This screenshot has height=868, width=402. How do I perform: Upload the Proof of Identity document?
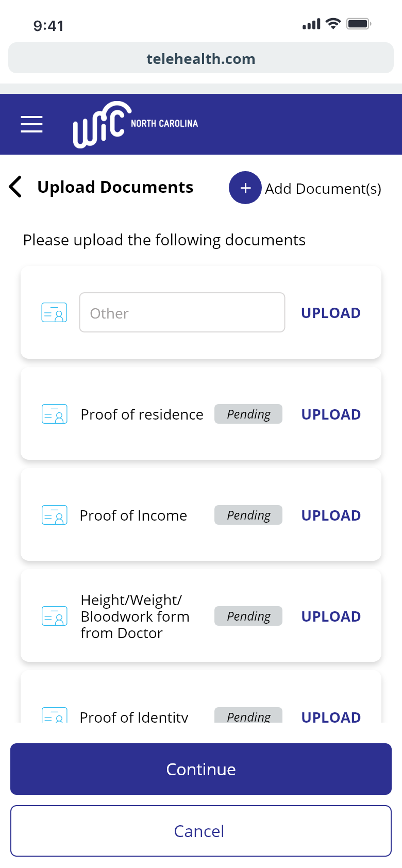(x=331, y=716)
